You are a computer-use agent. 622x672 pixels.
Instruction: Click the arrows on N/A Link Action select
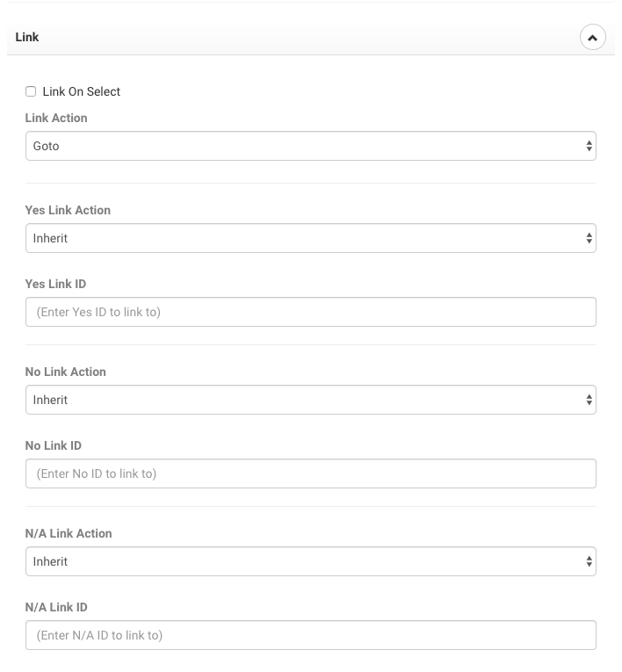[x=589, y=561]
